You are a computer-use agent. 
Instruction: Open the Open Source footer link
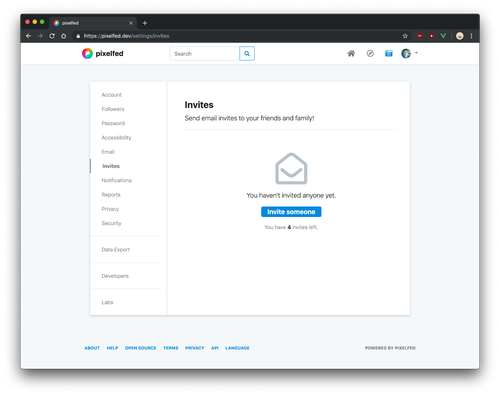point(140,348)
